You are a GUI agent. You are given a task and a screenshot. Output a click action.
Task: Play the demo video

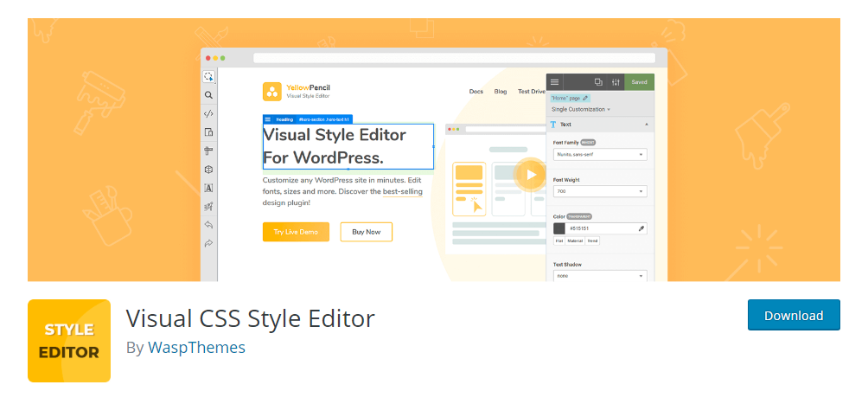[x=532, y=175]
